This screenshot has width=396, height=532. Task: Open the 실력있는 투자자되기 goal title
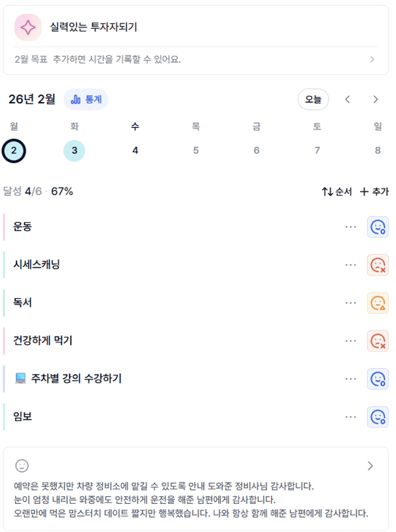tap(94, 27)
